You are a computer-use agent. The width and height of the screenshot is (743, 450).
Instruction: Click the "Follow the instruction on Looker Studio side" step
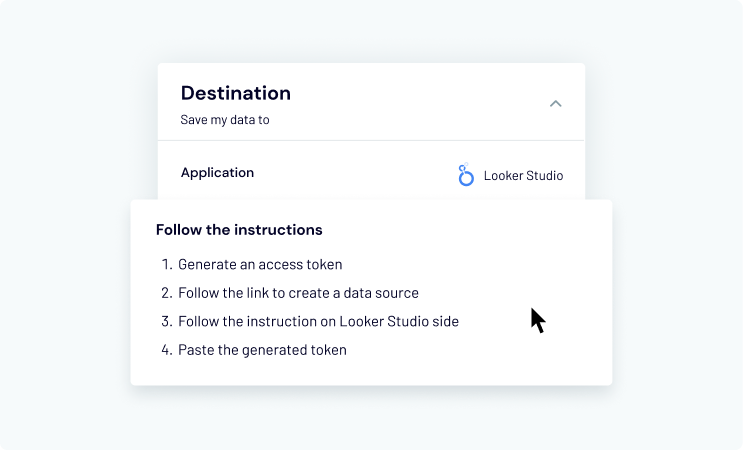(318, 322)
